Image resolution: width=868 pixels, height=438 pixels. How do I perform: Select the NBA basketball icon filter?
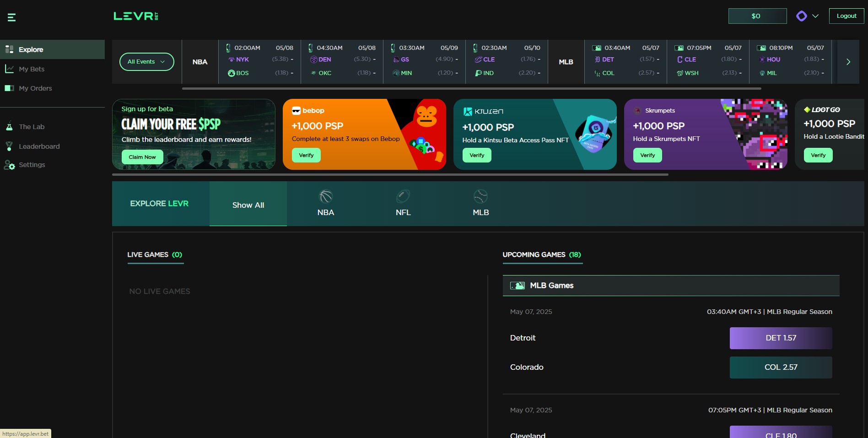pos(325,197)
